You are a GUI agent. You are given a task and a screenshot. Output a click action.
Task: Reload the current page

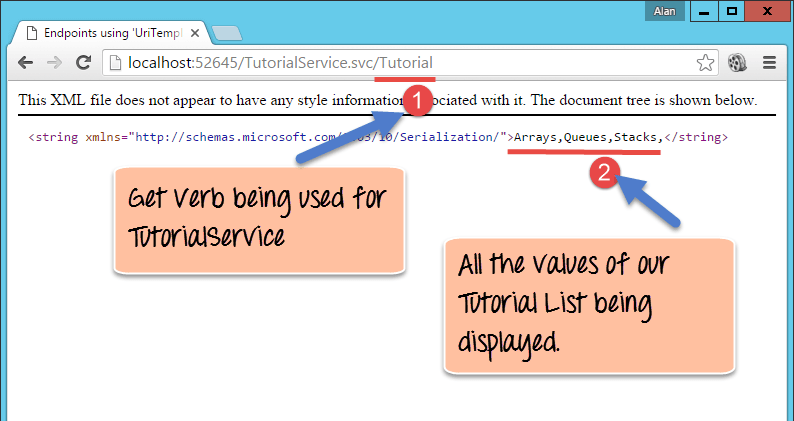(x=84, y=63)
